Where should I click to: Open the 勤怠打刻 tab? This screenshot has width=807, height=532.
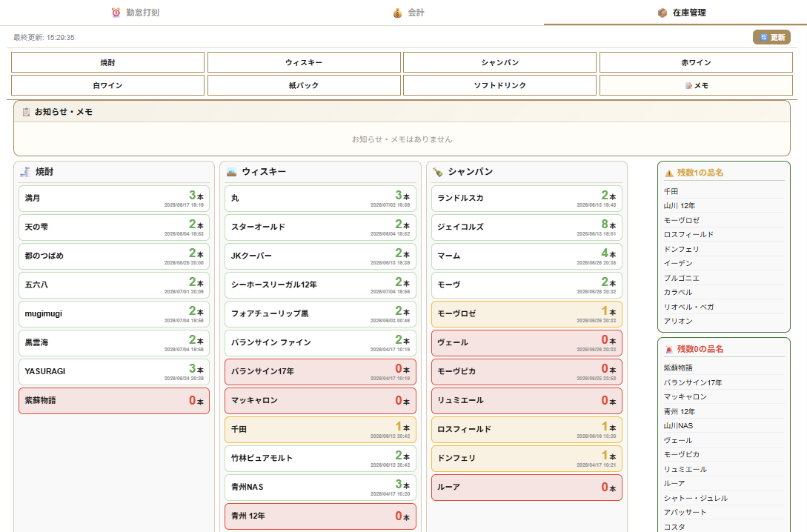point(136,13)
